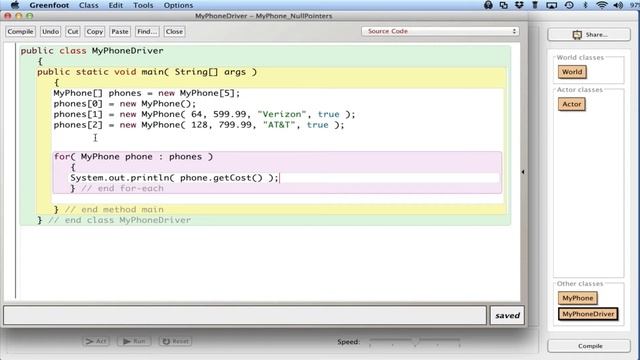This screenshot has height=360, width=640.
Task: Click the Wi-Fi icon in menu bar
Action: (602, 5)
